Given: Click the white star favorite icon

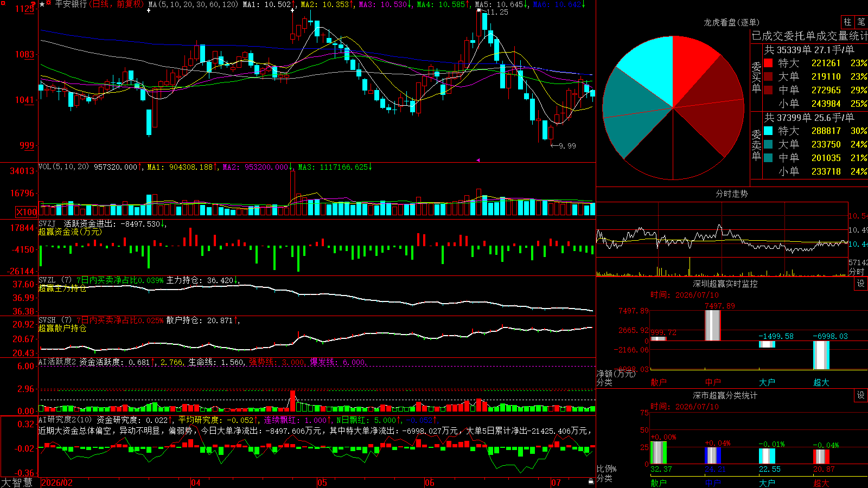Looking at the screenshot, I should pos(42,4).
